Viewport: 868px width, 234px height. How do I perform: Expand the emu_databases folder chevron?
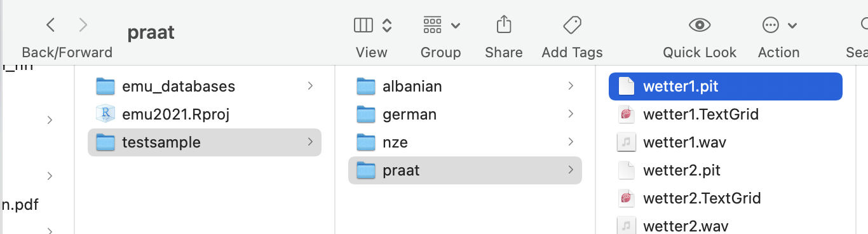click(310, 86)
